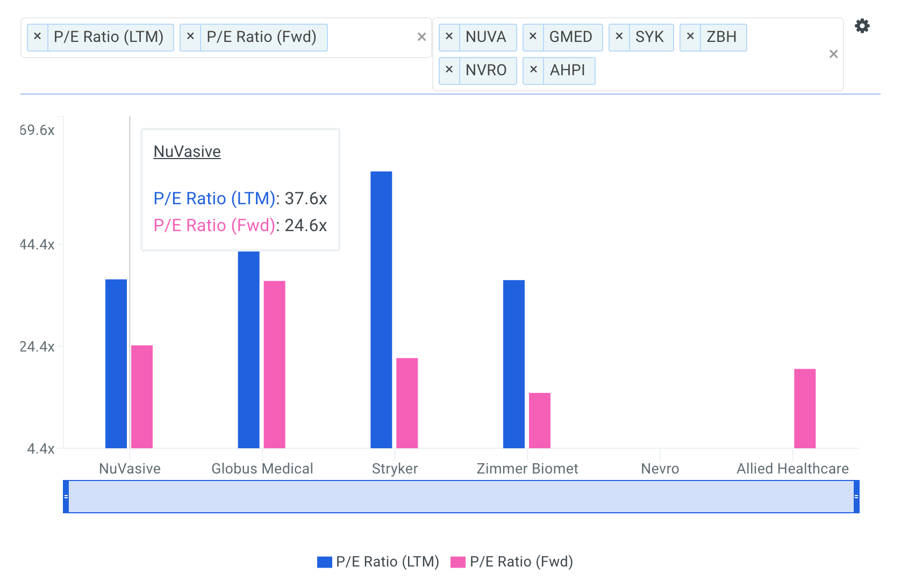This screenshot has height=588, width=901.
Task: Click the P/E Ratio (Fwd) tag label
Action: point(262,37)
